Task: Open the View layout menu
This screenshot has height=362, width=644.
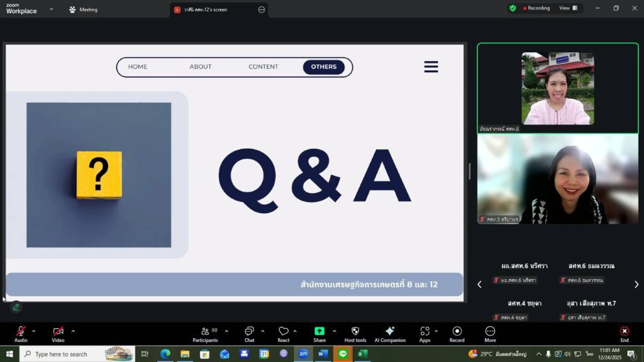Action: pyautogui.click(x=568, y=8)
